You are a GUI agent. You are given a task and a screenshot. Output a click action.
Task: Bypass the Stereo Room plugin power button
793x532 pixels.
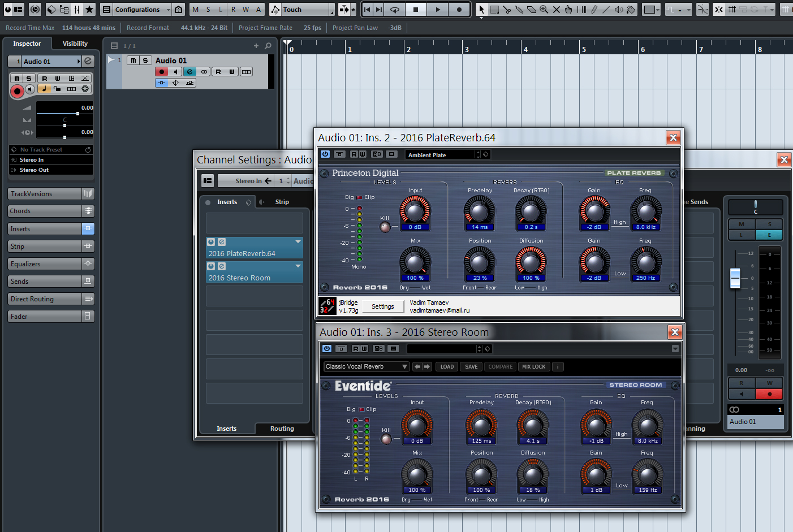click(327, 348)
